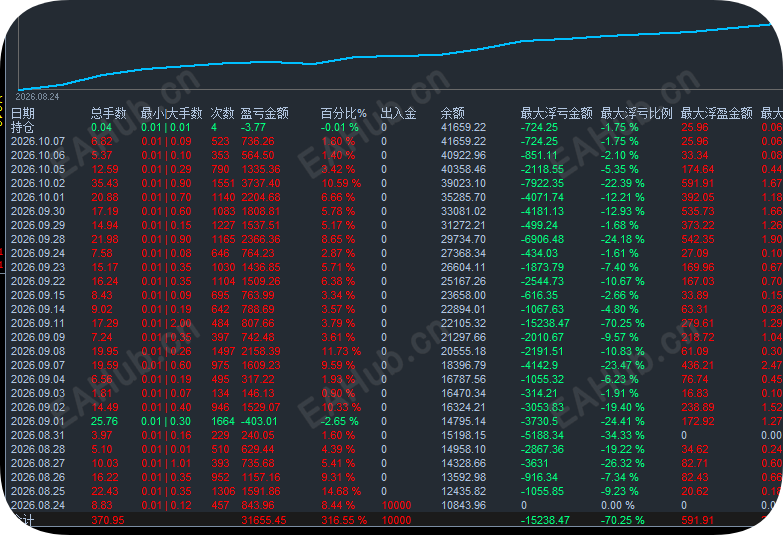The width and height of the screenshot is (783, 535).
Task: Select the 2026.09.24 date row
Action: point(38,253)
